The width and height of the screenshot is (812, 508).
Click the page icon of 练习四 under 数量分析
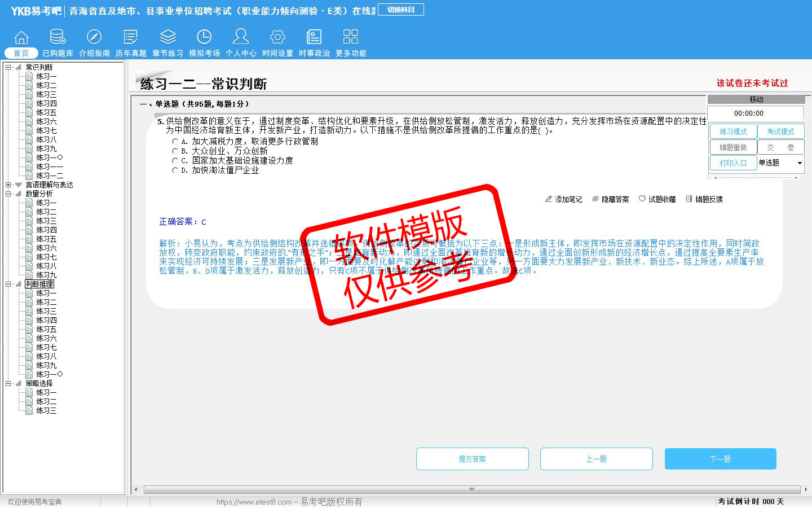point(29,230)
